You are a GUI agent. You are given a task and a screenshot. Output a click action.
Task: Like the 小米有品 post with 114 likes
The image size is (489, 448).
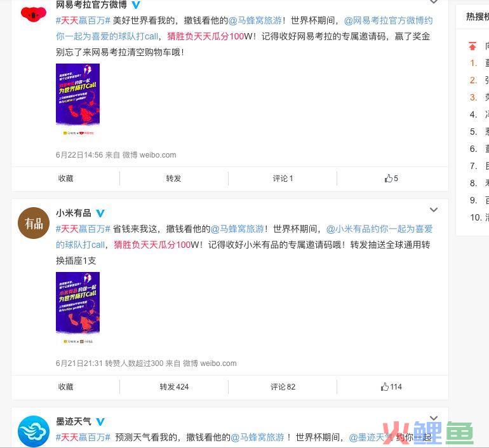[x=391, y=387]
